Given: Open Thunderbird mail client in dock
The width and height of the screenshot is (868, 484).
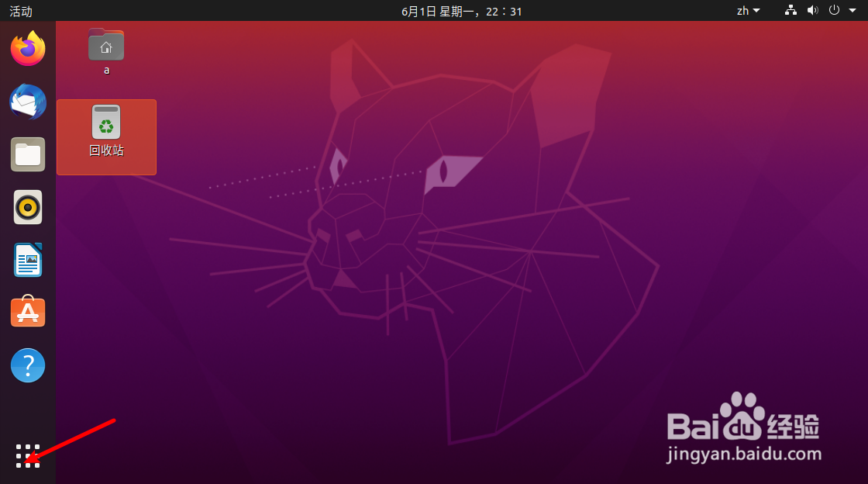Looking at the screenshot, I should [28, 102].
